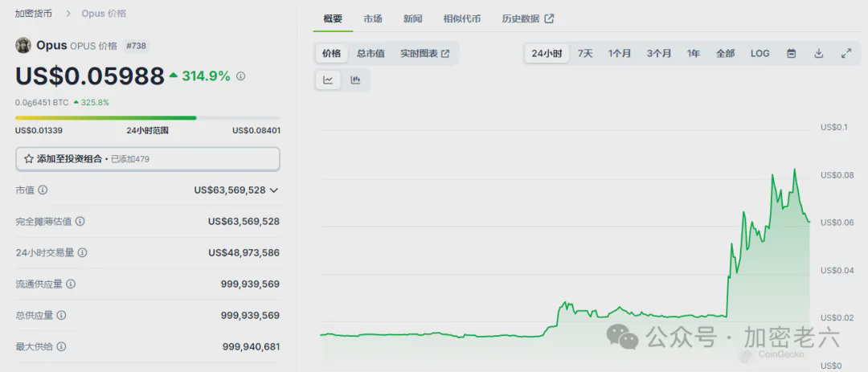Click the star icon to add to portfolio
868x372 pixels.
click(29, 159)
